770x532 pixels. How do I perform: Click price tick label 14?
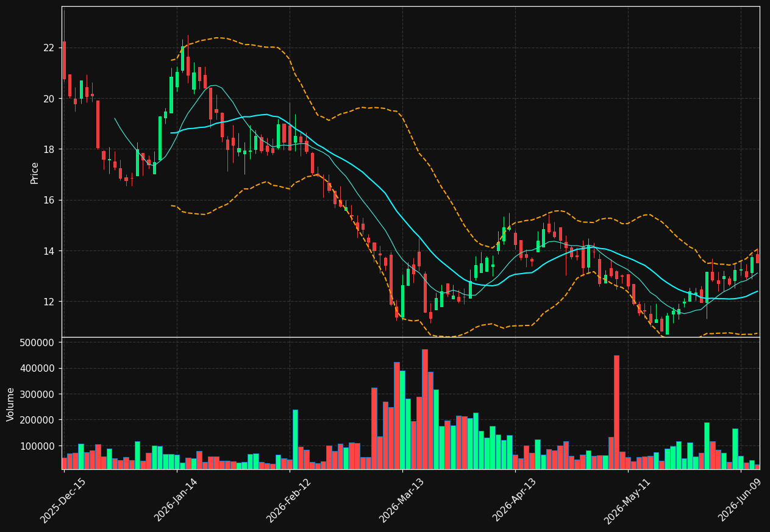(49, 250)
